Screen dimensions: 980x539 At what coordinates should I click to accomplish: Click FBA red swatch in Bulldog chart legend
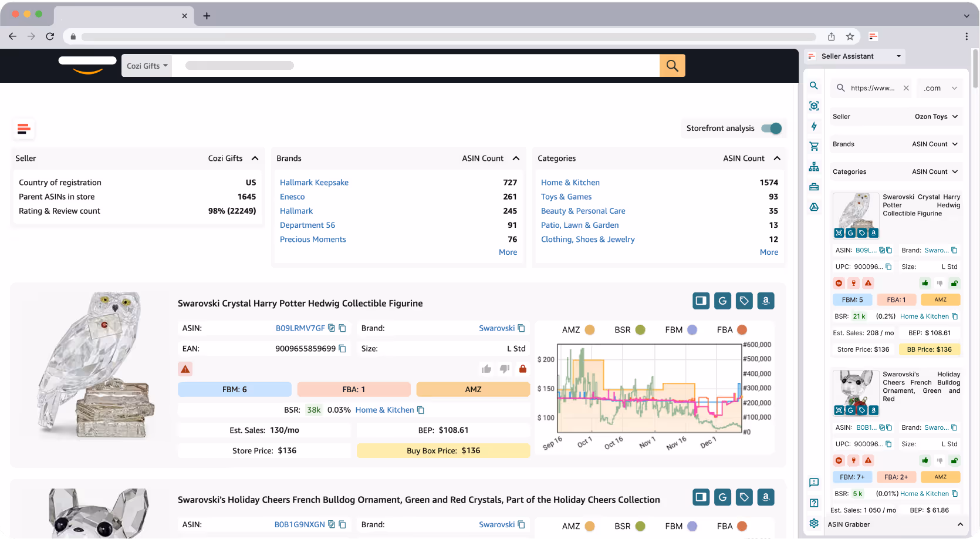click(x=742, y=526)
